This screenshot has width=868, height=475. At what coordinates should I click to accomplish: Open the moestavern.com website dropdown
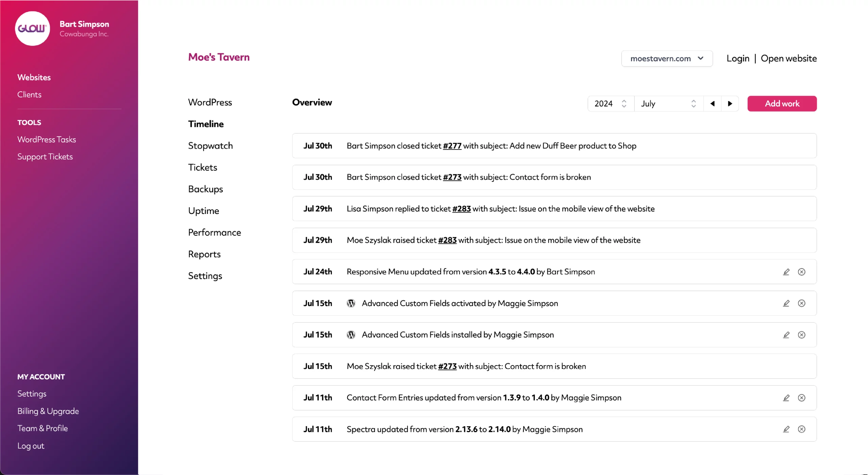[x=667, y=58]
